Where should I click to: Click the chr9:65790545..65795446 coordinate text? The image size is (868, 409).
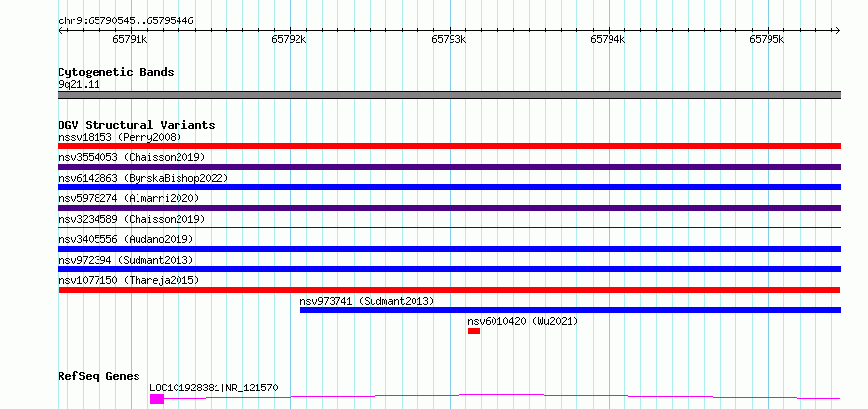point(126,21)
